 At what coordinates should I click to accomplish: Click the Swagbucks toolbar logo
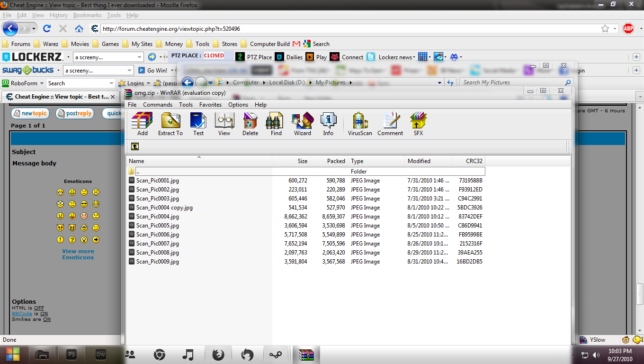27,70
